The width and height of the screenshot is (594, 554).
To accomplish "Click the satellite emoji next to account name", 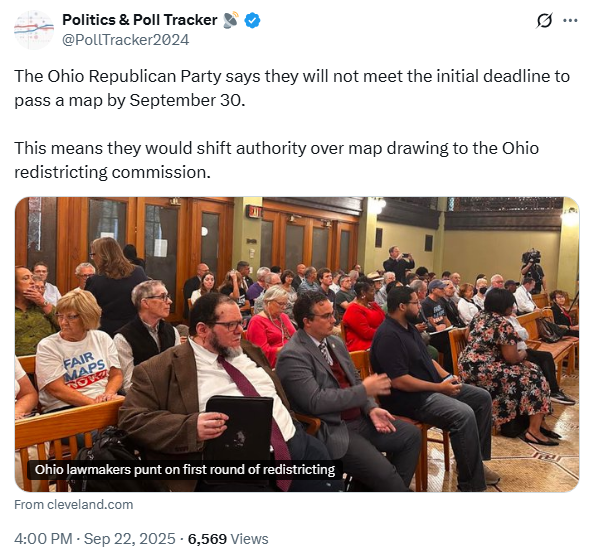I will 231,20.
